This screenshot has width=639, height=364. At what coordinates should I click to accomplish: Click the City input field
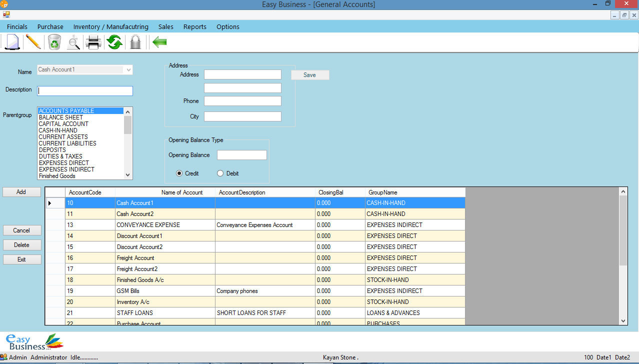pos(242,116)
